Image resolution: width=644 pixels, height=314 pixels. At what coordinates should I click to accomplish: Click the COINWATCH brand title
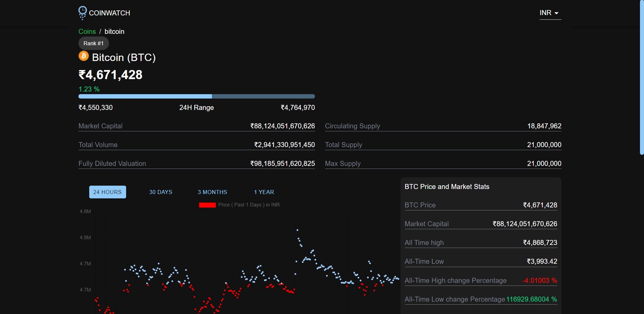tap(109, 13)
